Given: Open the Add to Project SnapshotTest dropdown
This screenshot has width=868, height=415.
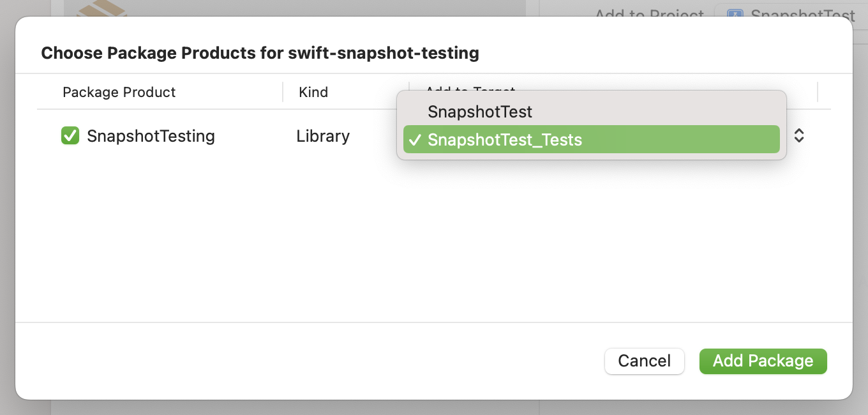Looking at the screenshot, I should pyautogui.click(x=791, y=14).
